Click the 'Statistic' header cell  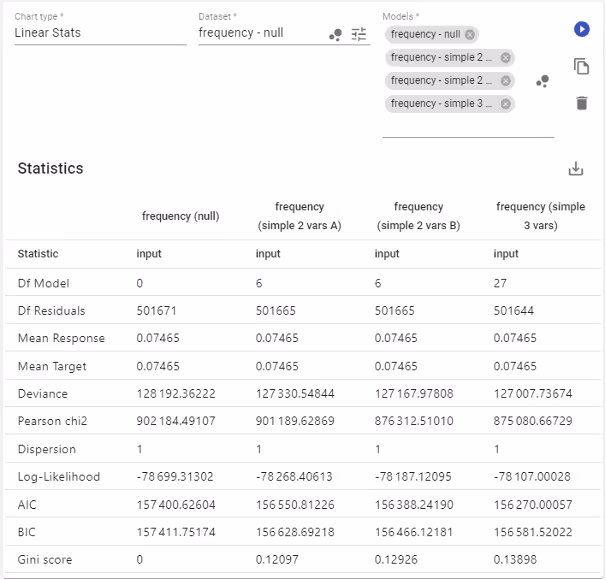[x=38, y=254]
